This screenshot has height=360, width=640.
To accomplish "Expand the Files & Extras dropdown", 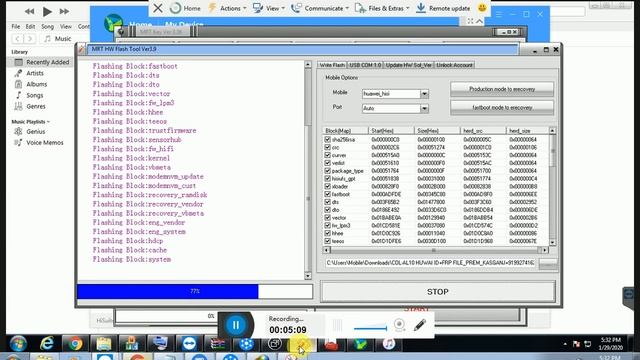I will [x=382, y=8].
